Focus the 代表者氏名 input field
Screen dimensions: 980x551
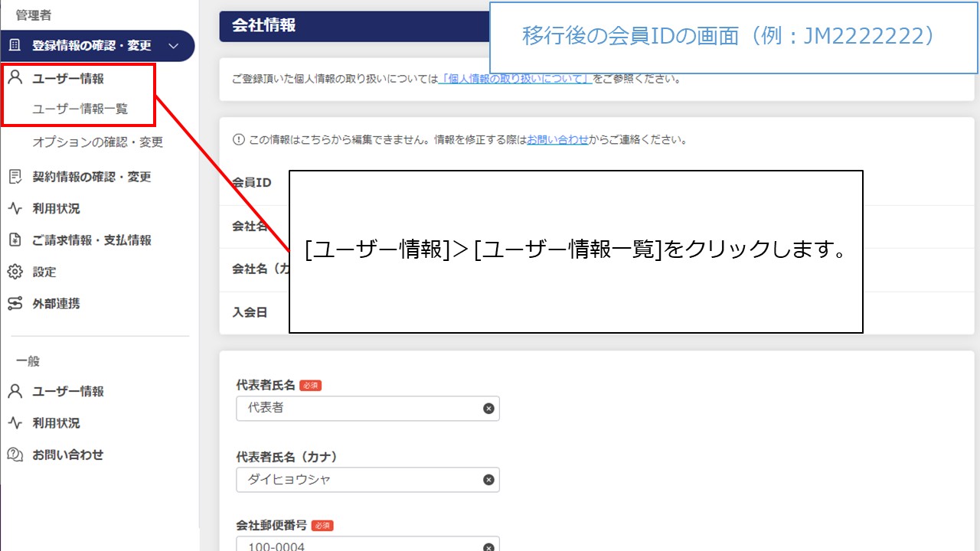click(367, 409)
